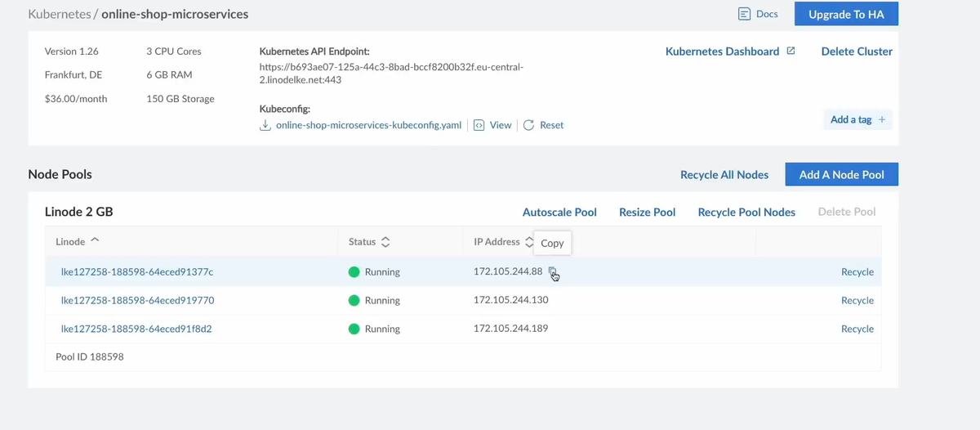The height and width of the screenshot is (430, 980).
Task: Click the Copy tooltip label
Action: (552, 243)
